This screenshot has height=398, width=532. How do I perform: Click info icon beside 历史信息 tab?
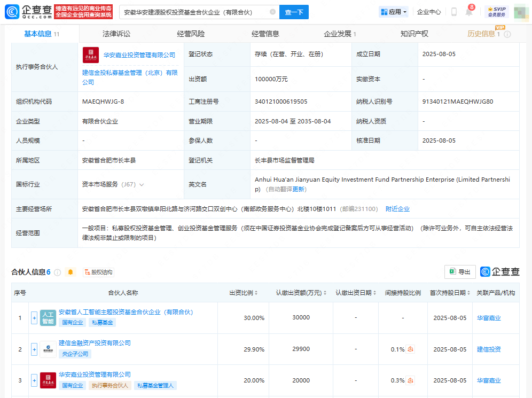click(x=507, y=34)
